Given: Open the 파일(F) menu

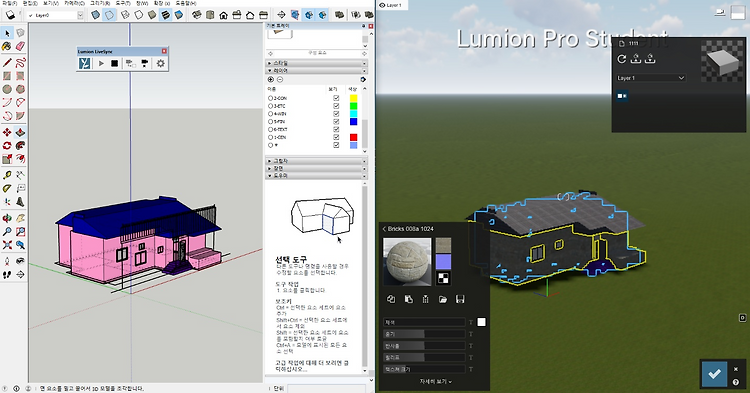Looking at the screenshot, I should tap(10, 3).
